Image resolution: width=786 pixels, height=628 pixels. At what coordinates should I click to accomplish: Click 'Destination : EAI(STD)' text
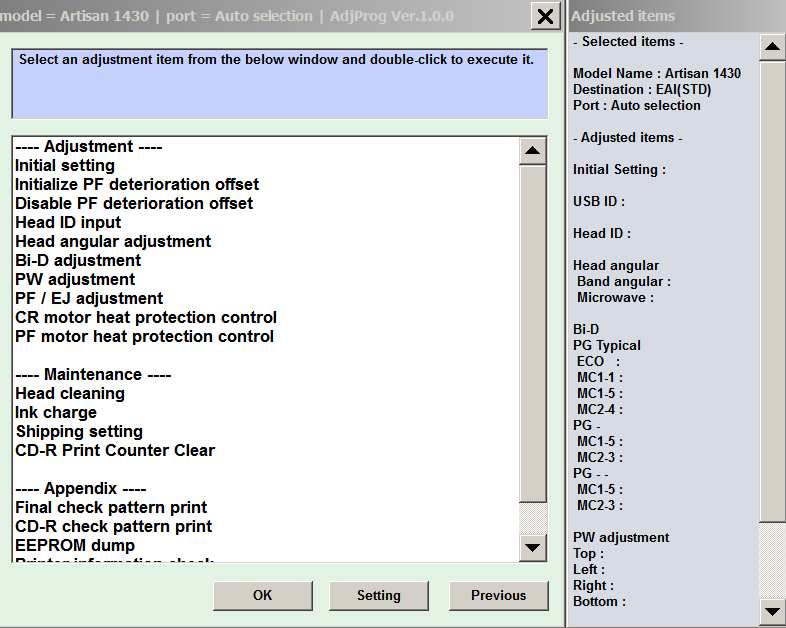[642, 89]
